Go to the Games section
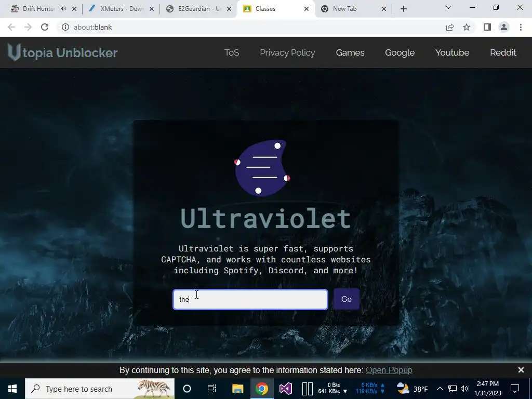This screenshot has height=399, width=532. click(350, 52)
